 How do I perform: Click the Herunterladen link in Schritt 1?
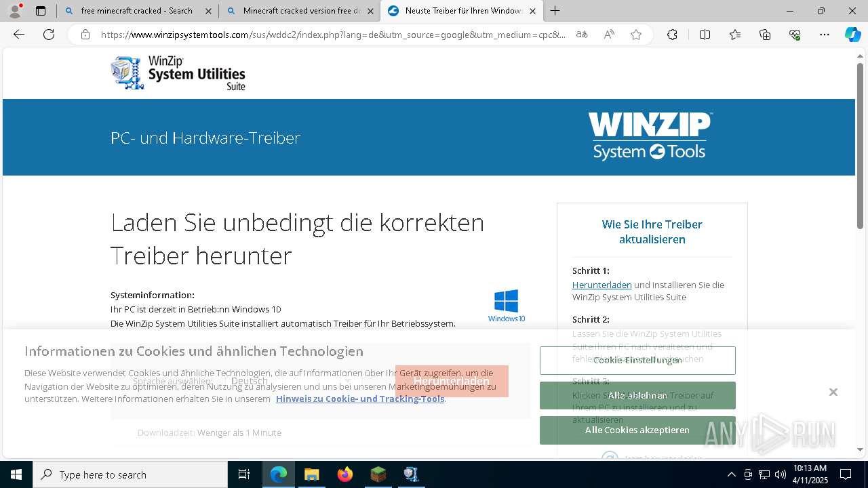tap(601, 285)
